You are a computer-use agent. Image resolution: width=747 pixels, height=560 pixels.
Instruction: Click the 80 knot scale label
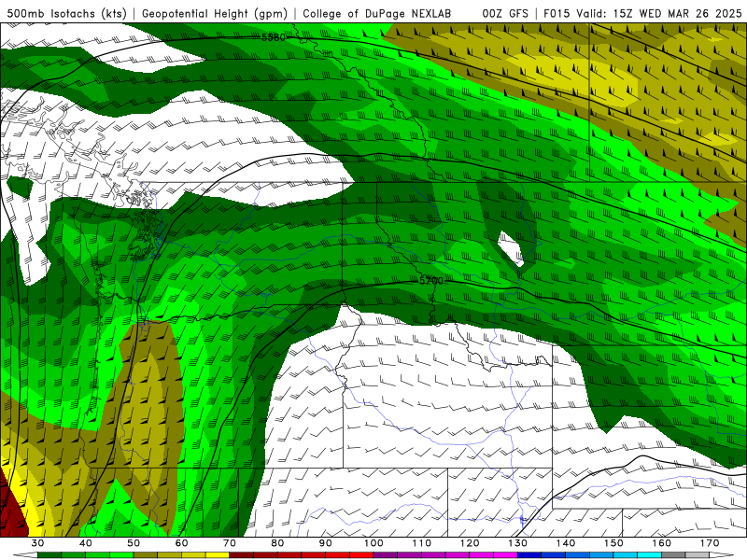pyautogui.click(x=277, y=543)
